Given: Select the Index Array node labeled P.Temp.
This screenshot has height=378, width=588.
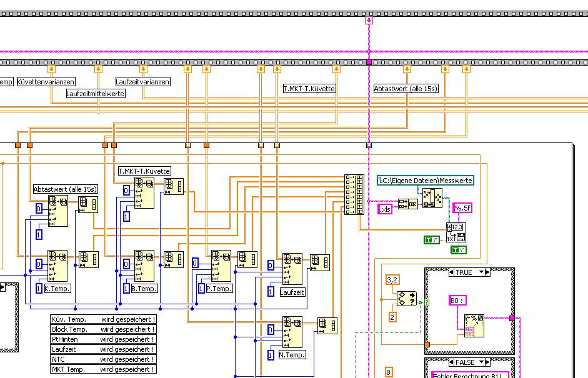Looking at the screenshot, I should point(221,266).
